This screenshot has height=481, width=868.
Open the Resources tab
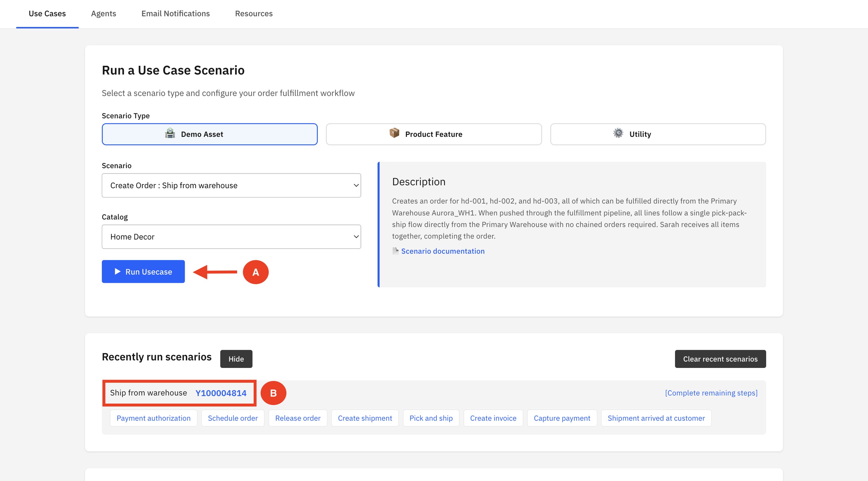pyautogui.click(x=254, y=13)
